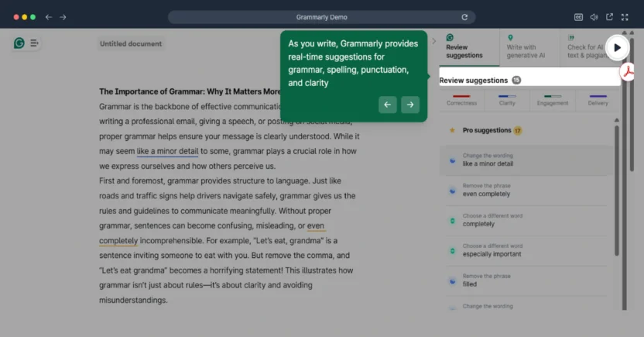Click the document heading 'The Importance of Grammar'

point(190,91)
